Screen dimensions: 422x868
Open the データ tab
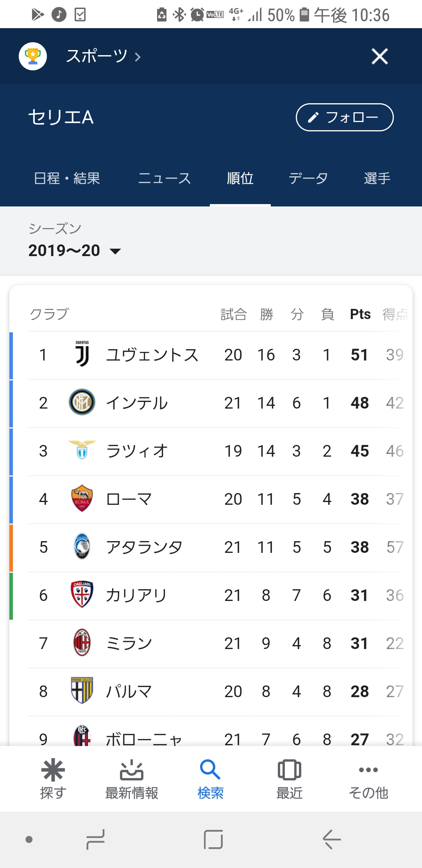click(x=308, y=178)
